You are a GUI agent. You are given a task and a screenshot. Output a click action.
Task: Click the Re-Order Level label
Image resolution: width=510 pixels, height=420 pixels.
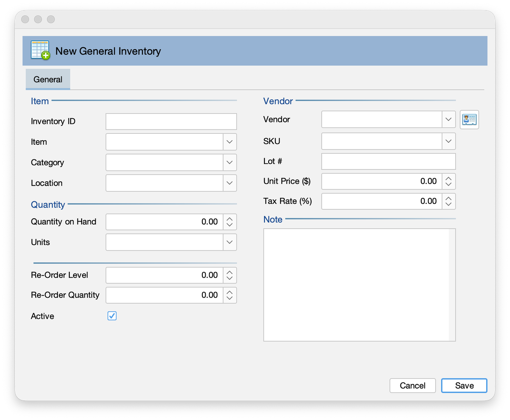[59, 275]
